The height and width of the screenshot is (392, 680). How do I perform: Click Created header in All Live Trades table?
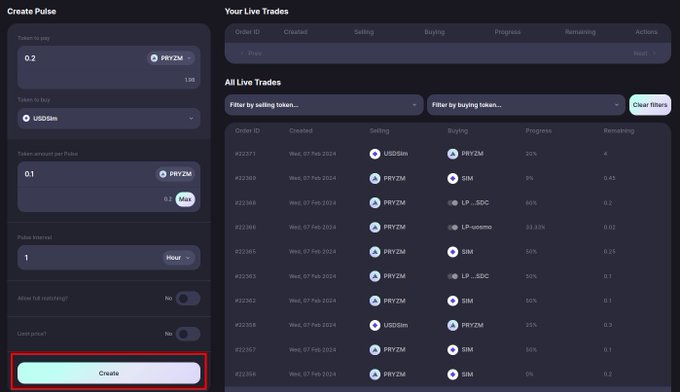tap(301, 131)
